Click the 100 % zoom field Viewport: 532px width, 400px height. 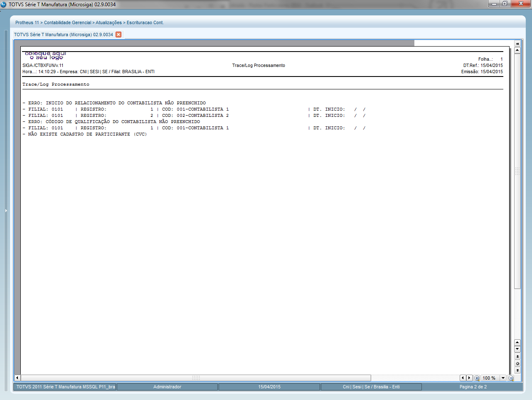[x=490, y=378]
